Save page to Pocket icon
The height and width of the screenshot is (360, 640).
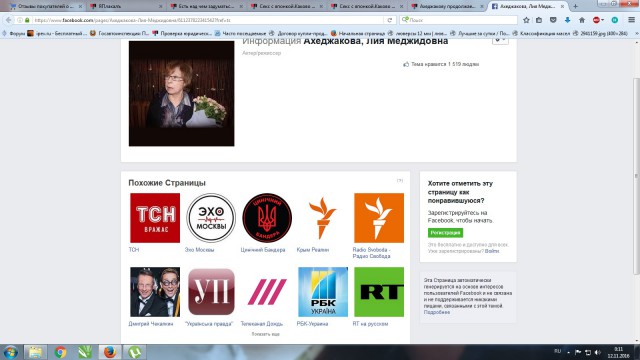tap(553, 20)
